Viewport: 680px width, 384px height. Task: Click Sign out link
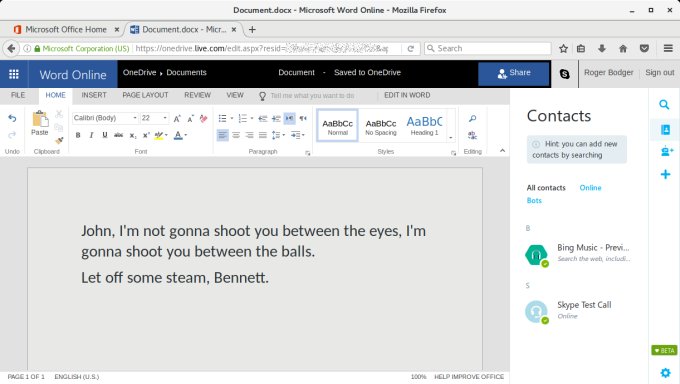click(660, 72)
